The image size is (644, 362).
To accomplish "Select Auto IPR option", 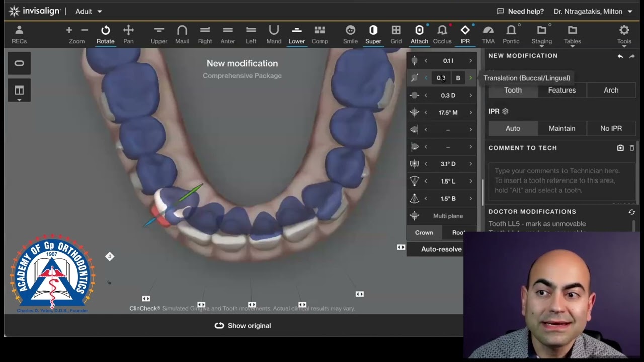I will [513, 128].
